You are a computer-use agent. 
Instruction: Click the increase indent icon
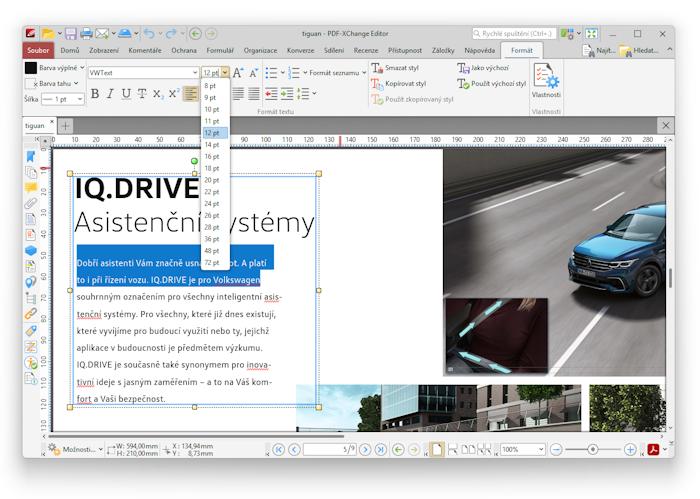(287, 94)
